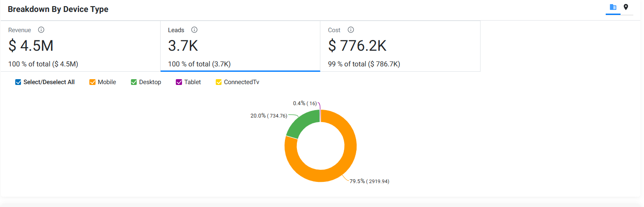Click the 79.5% Mobile data label

(369, 181)
